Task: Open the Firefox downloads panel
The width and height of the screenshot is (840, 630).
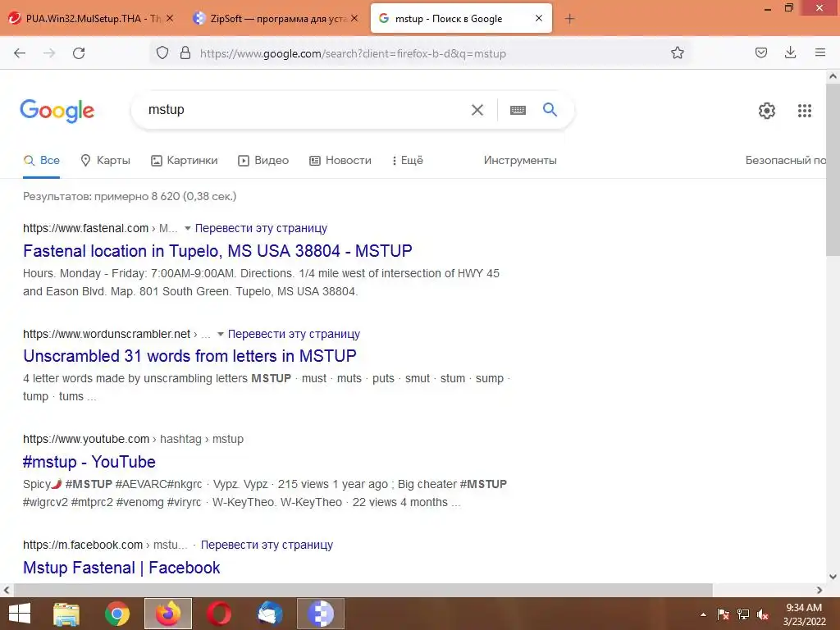Action: tap(790, 52)
